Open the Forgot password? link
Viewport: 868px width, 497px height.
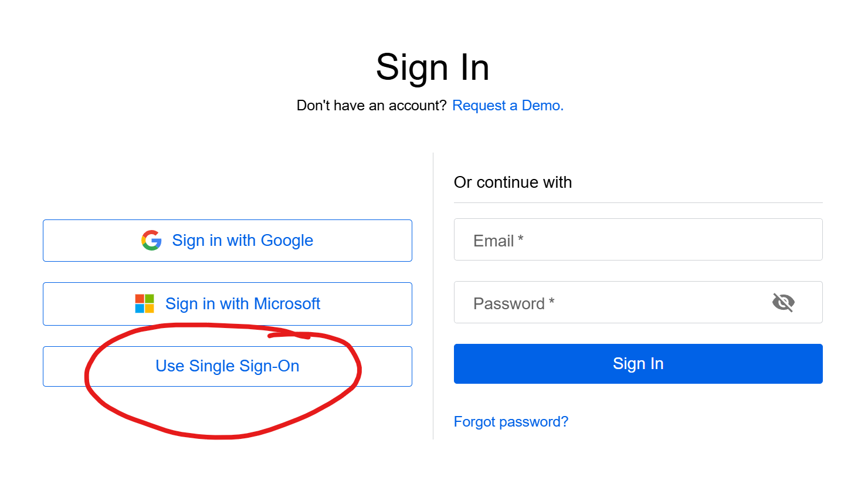coord(511,422)
